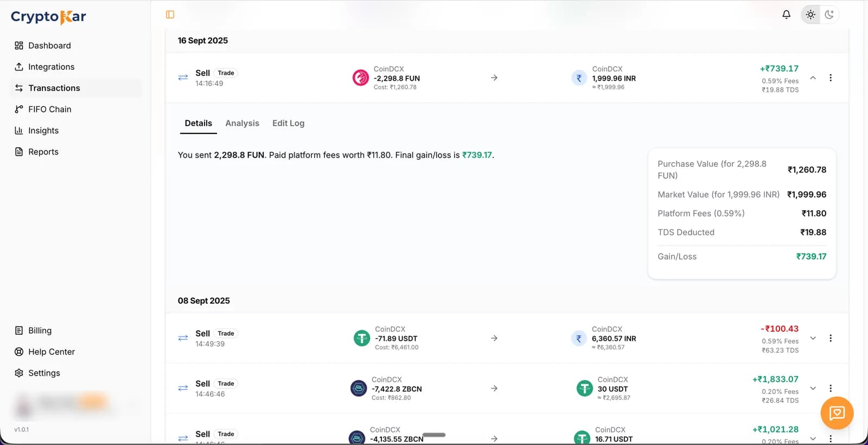
Task: Click the rupee icon for 6,360.57 INR
Action: point(579,338)
